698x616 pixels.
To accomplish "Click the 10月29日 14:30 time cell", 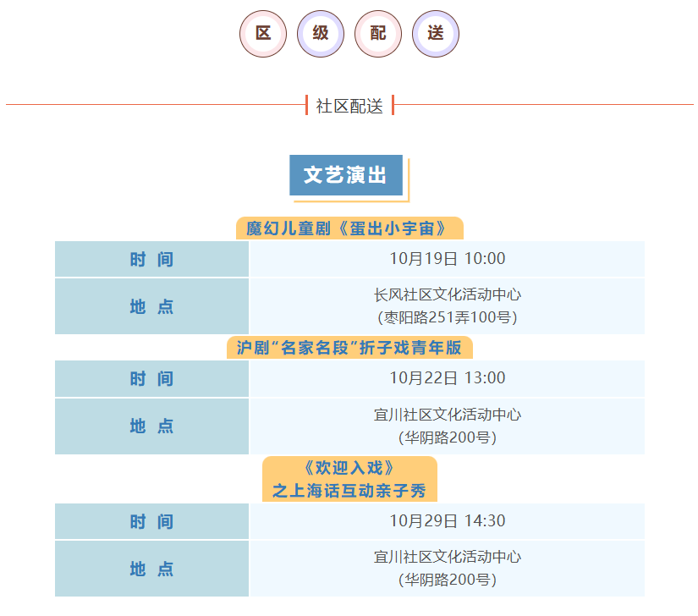I will pyautogui.click(x=447, y=521).
